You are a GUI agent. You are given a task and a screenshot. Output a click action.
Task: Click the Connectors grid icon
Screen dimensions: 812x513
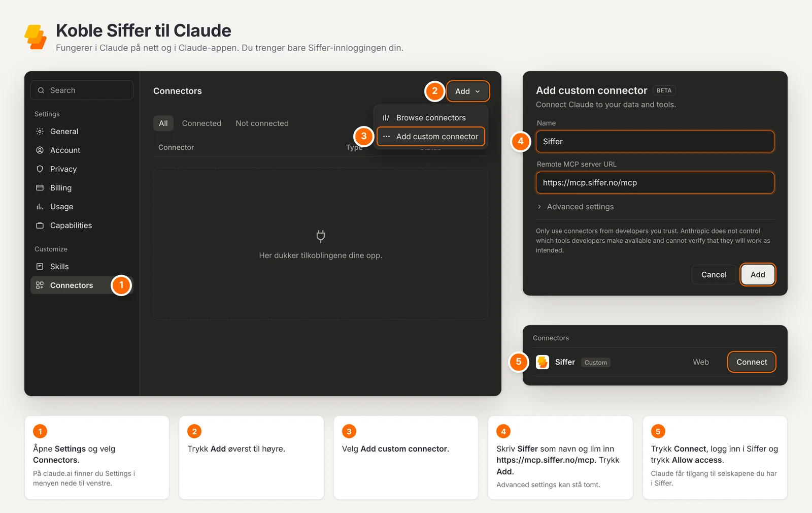coord(40,285)
